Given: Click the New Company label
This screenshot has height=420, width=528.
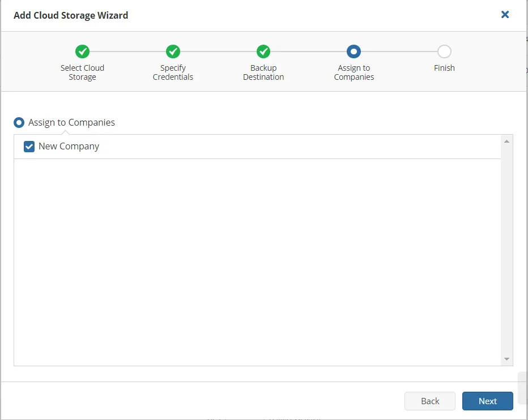Looking at the screenshot, I should point(69,147).
